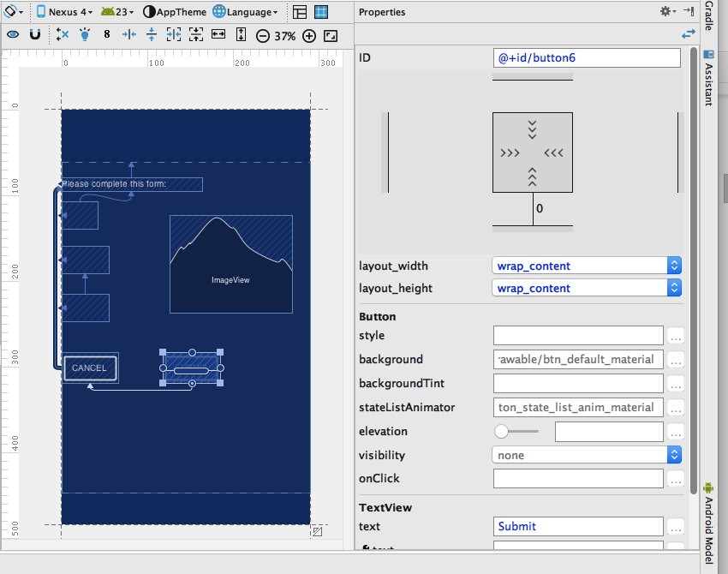Toggle left constraint chevrons in inspector
The width and height of the screenshot is (728, 574).
point(510,152)
